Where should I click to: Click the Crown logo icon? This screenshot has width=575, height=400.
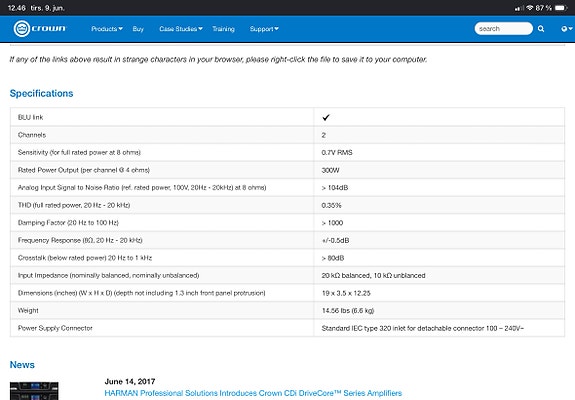[22, 29]
